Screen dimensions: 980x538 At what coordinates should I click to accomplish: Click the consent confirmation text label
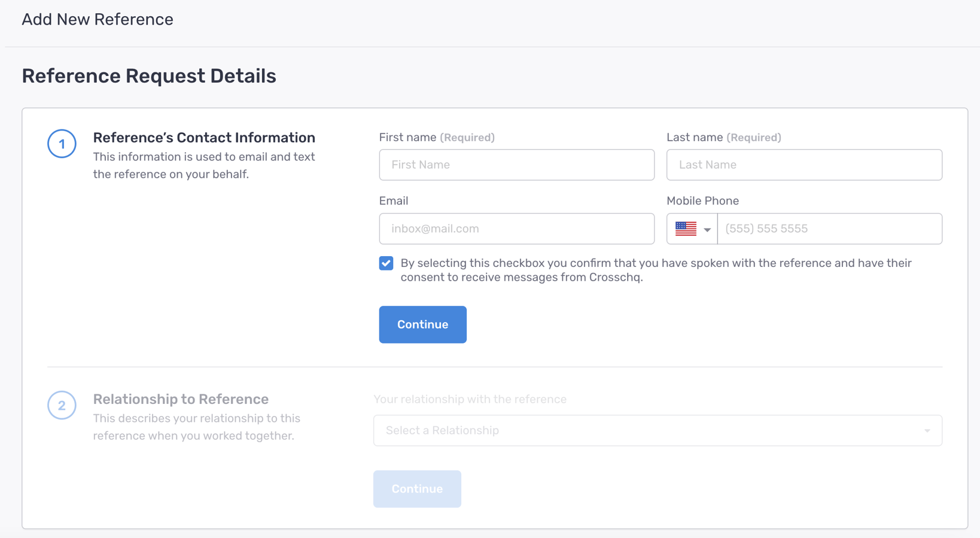point(656,270)
